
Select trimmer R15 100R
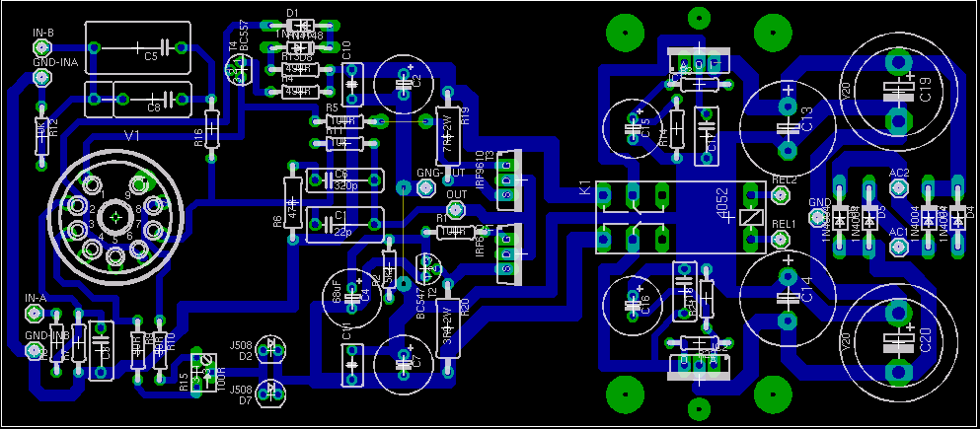pos(203,374)
